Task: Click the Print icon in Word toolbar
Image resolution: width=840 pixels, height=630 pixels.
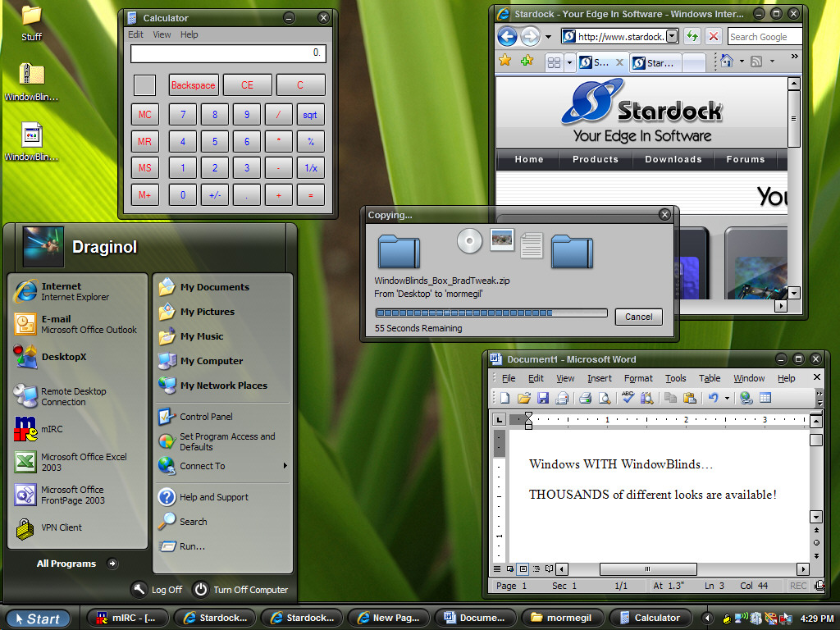Action: click(x=586, y=399)
